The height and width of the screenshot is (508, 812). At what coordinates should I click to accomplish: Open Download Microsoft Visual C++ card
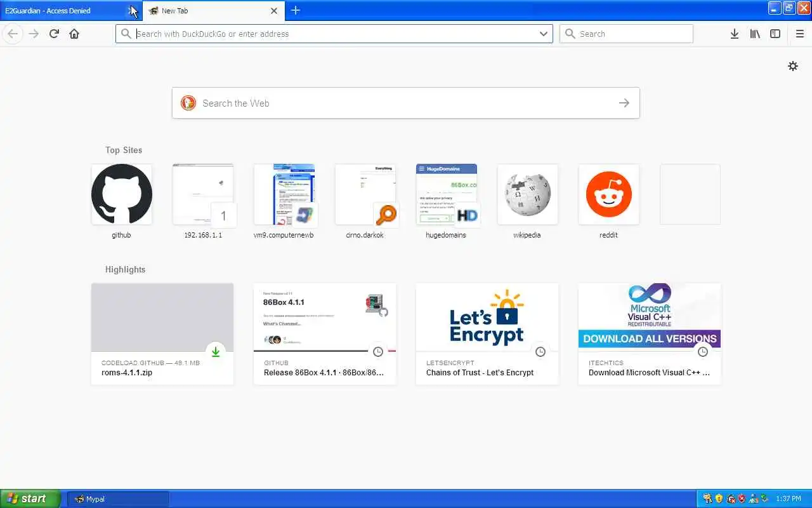click(x=650, y=334)
